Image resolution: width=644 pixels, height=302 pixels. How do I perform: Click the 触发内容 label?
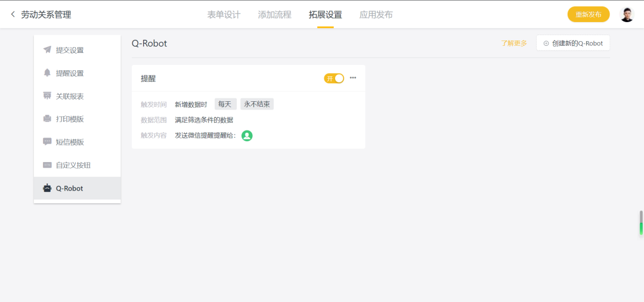[154, 135]
